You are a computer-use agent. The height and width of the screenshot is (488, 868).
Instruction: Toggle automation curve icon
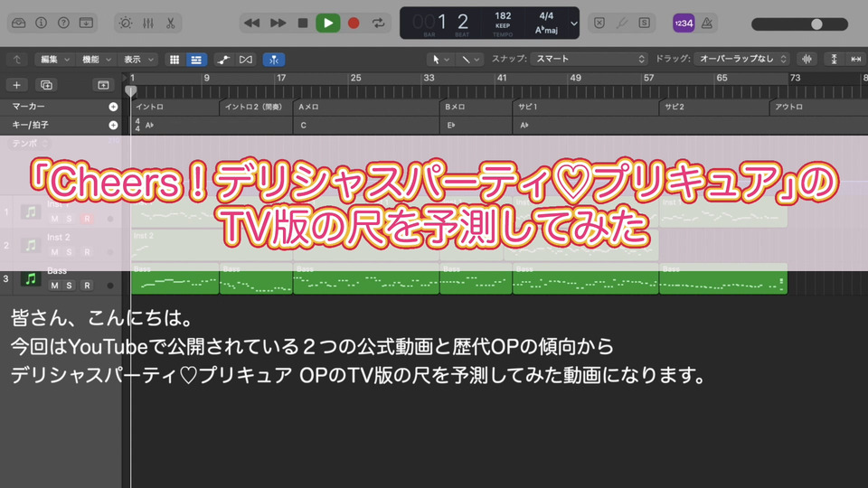pyautogui.click(x=223, y=60)
